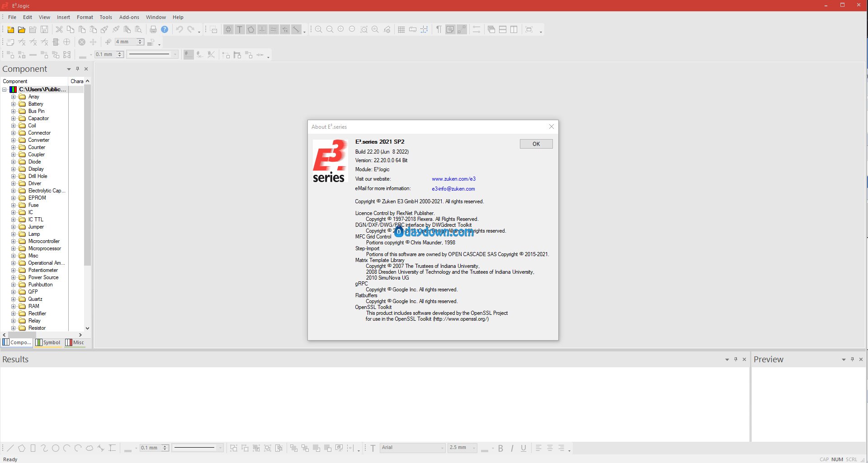
Task: Click the Save diskette icon
Action: click(44, 30)
